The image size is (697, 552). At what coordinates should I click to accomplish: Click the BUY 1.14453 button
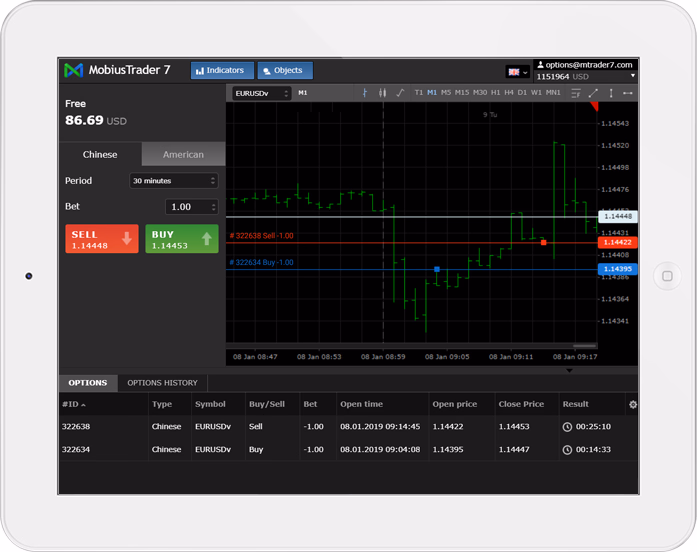182,239
